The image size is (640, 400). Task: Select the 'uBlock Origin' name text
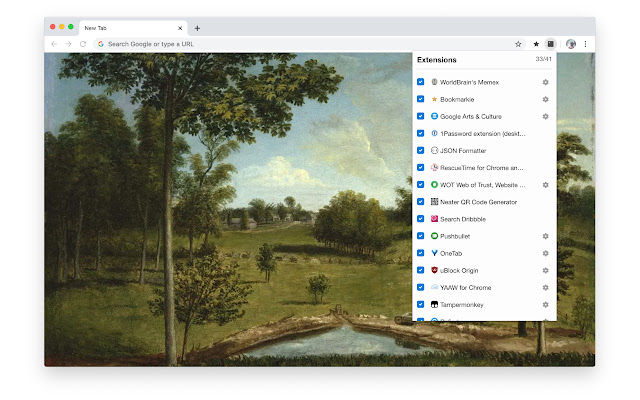[459, 271]
